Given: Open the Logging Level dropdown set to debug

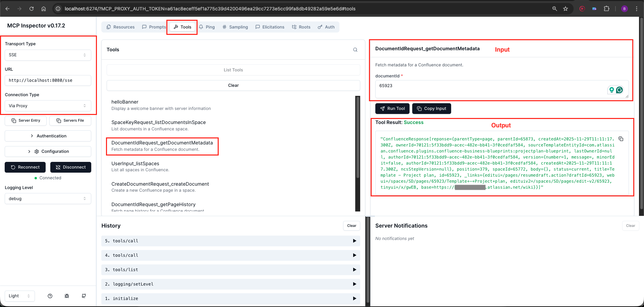Looking at the screenshot, I should coord(48,198).
